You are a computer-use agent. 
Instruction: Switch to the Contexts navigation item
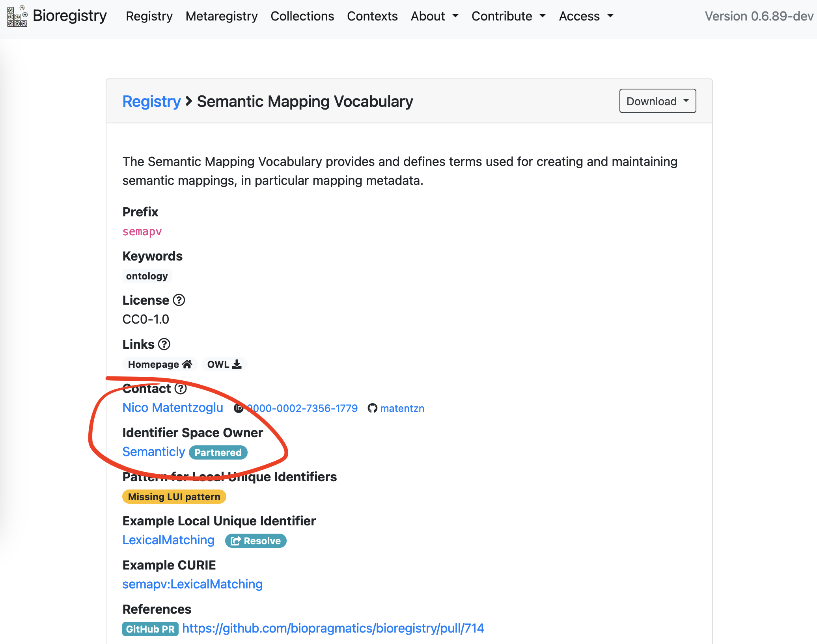(x=372, y=16)
